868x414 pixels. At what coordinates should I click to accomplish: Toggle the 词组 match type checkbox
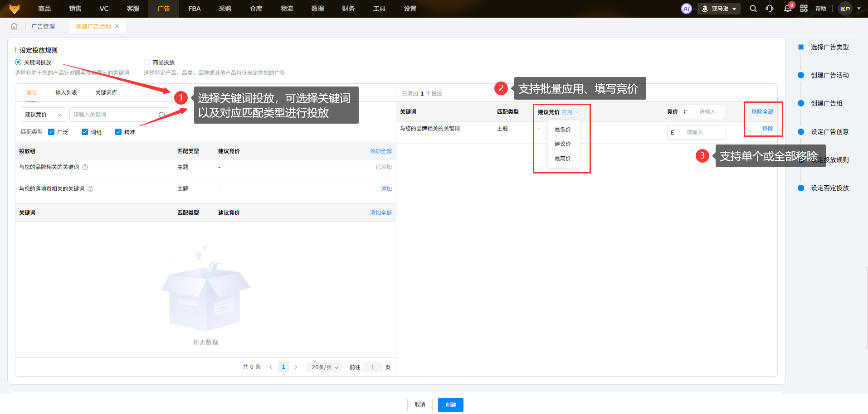85,132
